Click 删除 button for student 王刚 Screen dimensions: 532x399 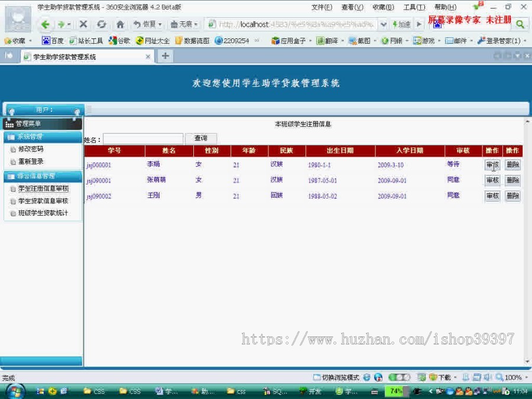[512, 196]
